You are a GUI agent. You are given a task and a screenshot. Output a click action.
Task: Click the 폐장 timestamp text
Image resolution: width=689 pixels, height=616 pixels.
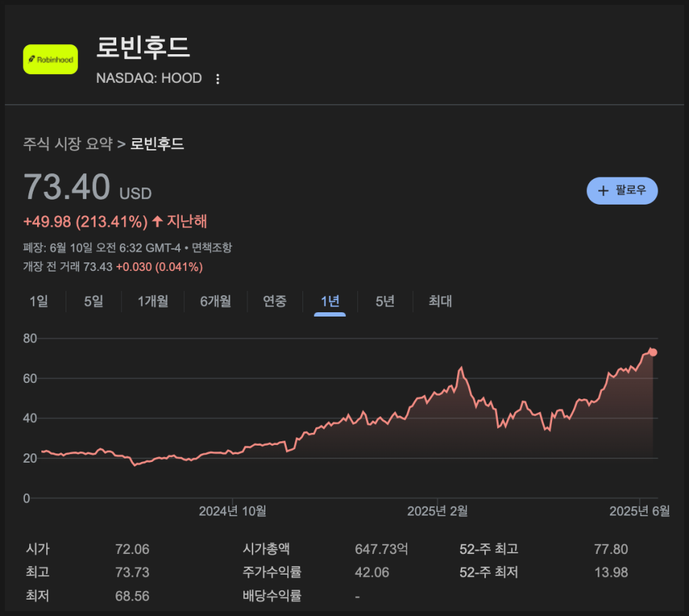[x=102, y=248]
